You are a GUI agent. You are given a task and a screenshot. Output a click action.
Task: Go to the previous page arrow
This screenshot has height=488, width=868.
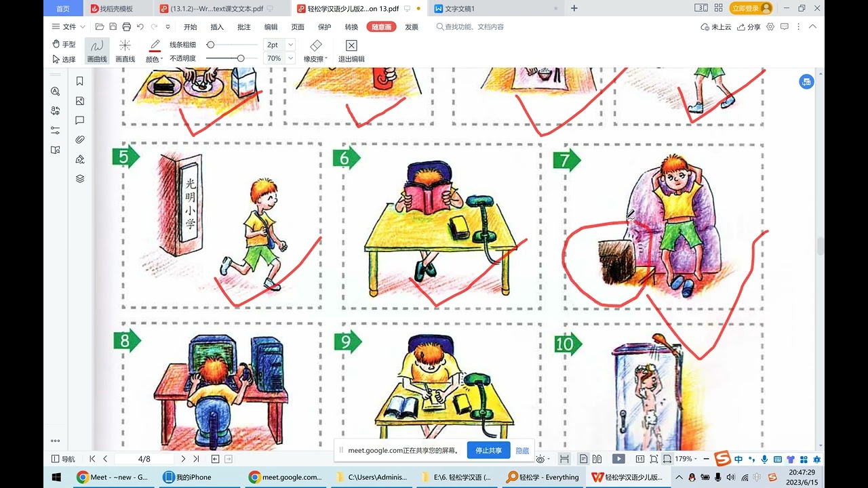coord(105,459)
